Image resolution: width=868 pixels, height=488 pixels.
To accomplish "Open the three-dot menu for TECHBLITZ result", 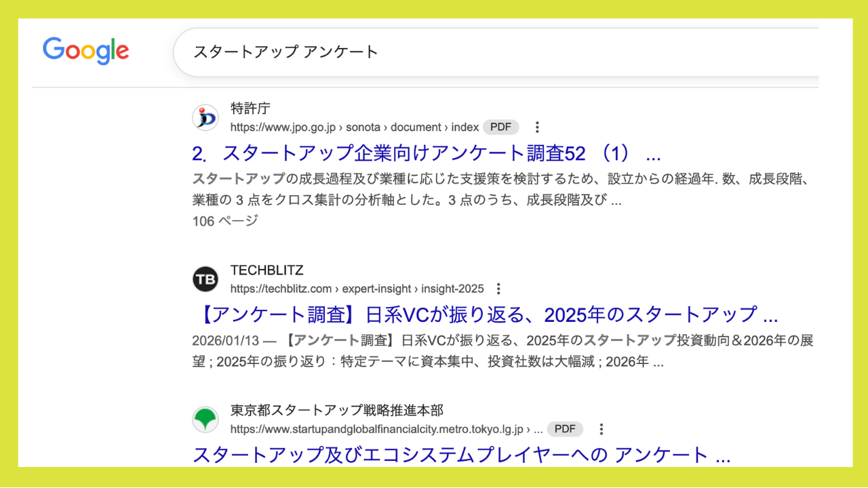I will 498,289.
